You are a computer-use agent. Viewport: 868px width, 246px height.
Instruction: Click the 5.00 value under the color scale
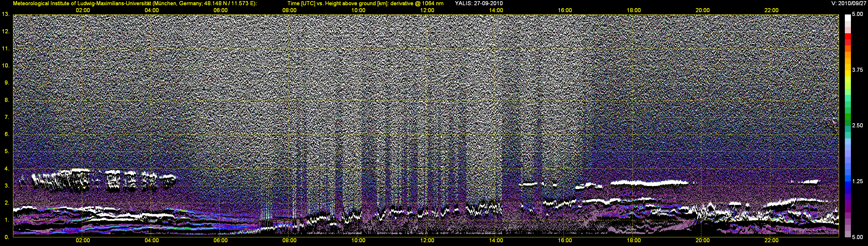click(858, 237)
